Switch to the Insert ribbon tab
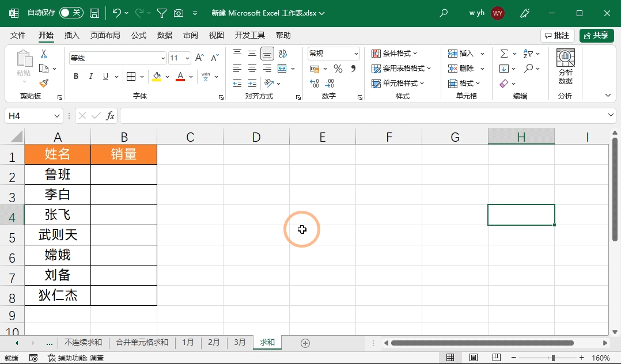 tap(71, 35)
